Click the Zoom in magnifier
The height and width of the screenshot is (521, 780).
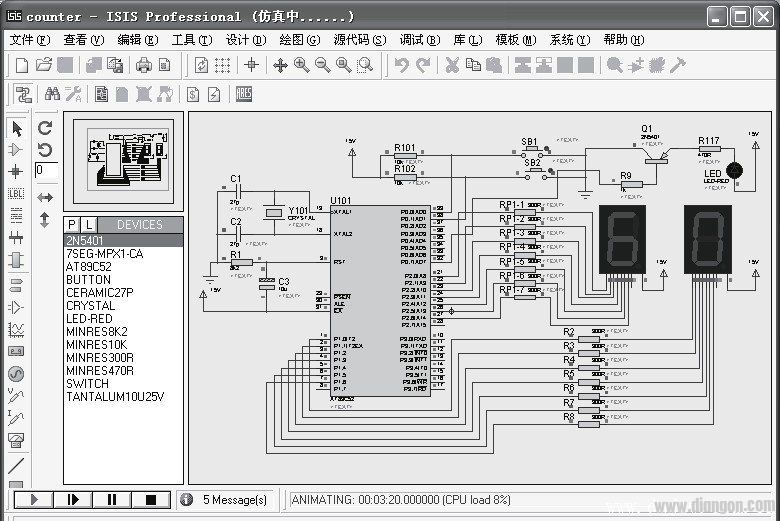click(301, 65)
